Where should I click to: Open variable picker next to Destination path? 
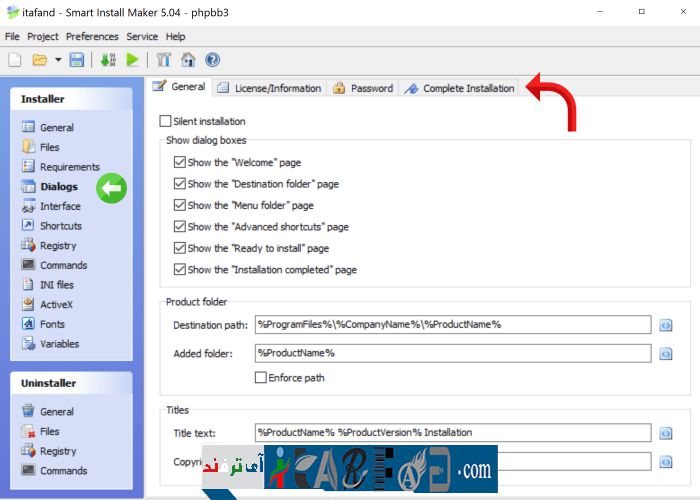click(x=665, y=325)
